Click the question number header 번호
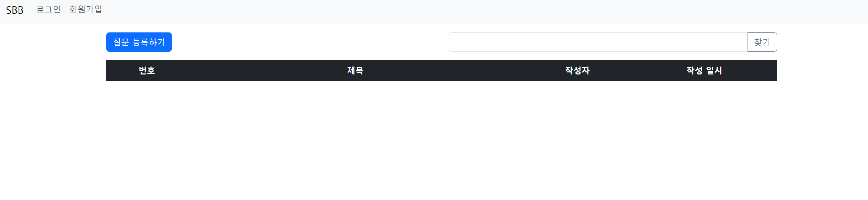This screenshot has height=200, width=868. pyautogui.click(x=147, y=70)
